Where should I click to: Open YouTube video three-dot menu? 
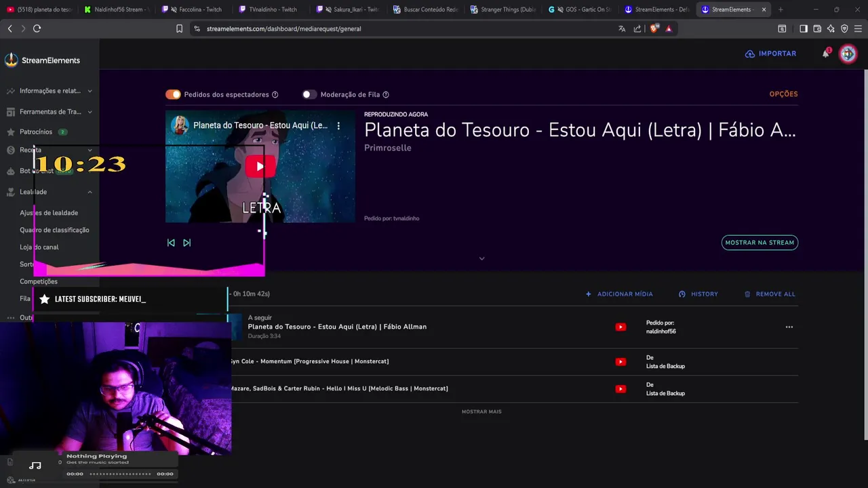tap(338, 125)
